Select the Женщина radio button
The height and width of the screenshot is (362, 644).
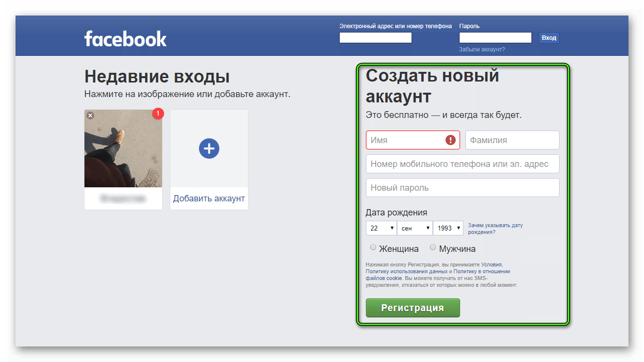[x=373, y=247]
